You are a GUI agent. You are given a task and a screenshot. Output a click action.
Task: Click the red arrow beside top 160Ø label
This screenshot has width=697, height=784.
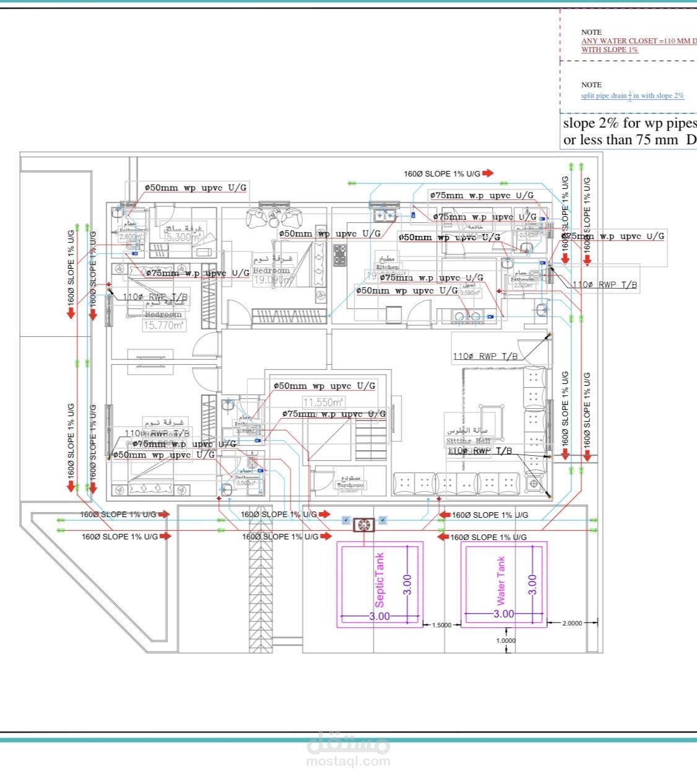click(488, 173)
